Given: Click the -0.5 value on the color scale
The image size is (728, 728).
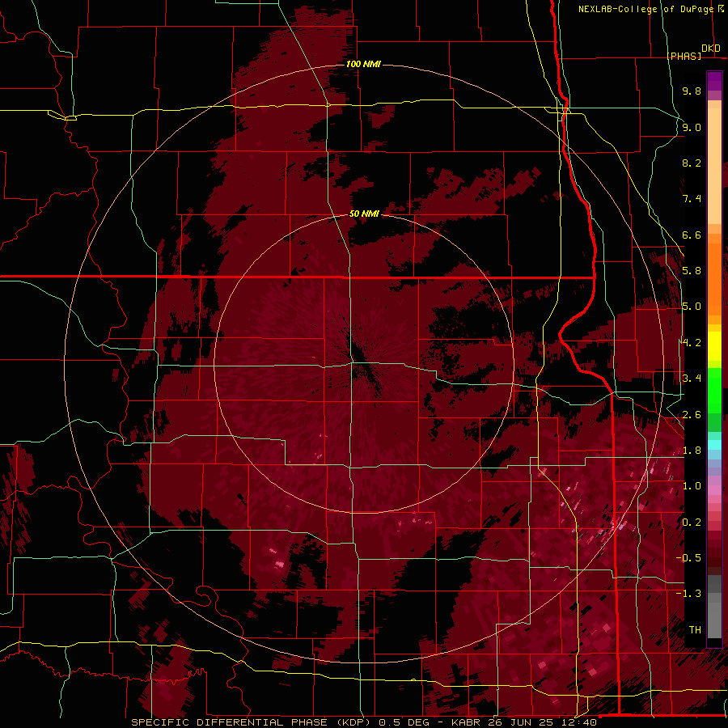Looking at the screenshot, I should (x=688, y=558).
